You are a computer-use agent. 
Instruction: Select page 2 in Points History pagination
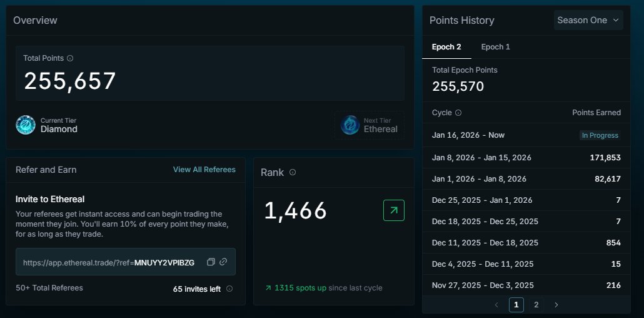pos(536,305)
